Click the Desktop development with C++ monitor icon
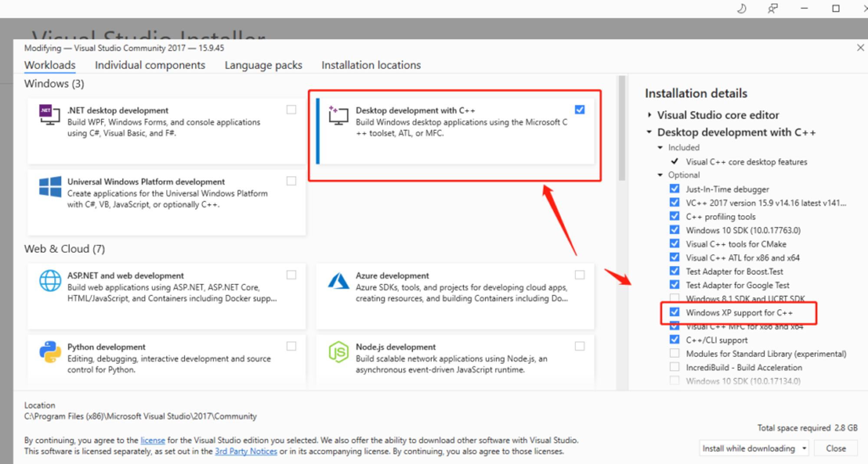The width and height of the screenshot is (868, 464). (338, 115)
